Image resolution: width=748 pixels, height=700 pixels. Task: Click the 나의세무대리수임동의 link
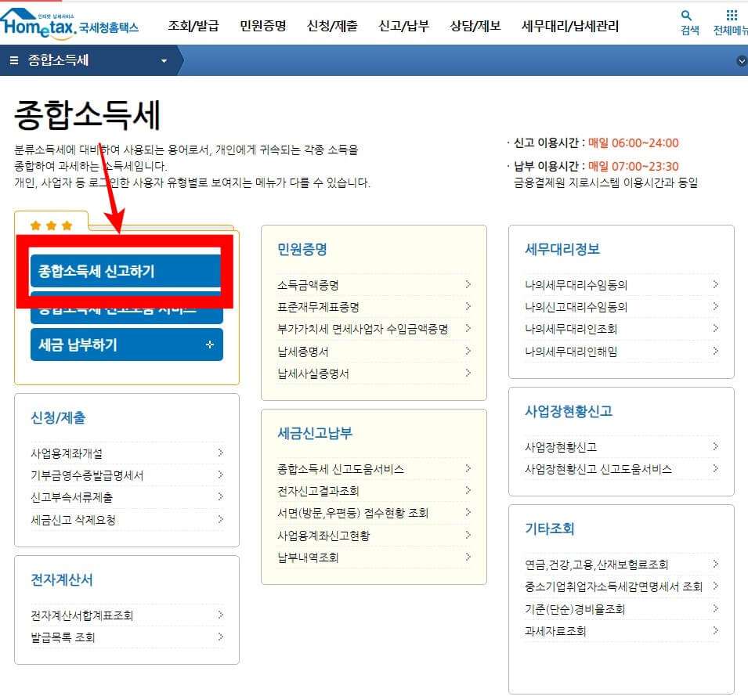[575, 285]
